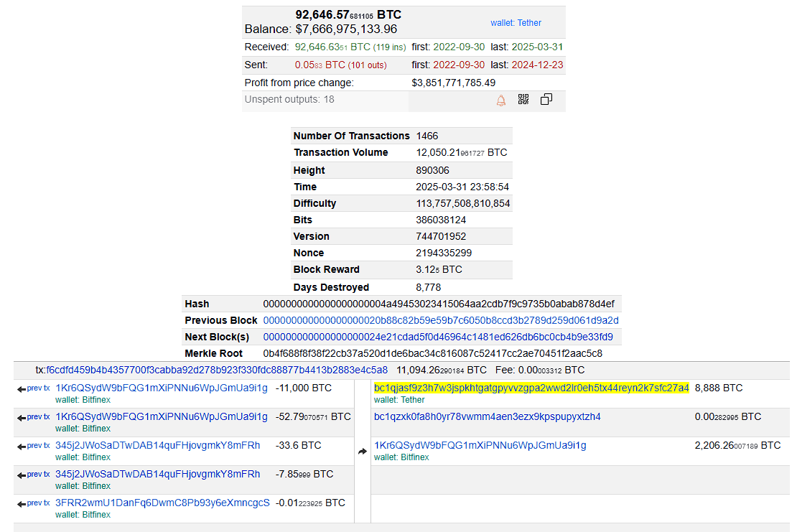Click prev tx arrow for -7.85 BTC input
The image size is (797, 532).
tap(34, 475)
